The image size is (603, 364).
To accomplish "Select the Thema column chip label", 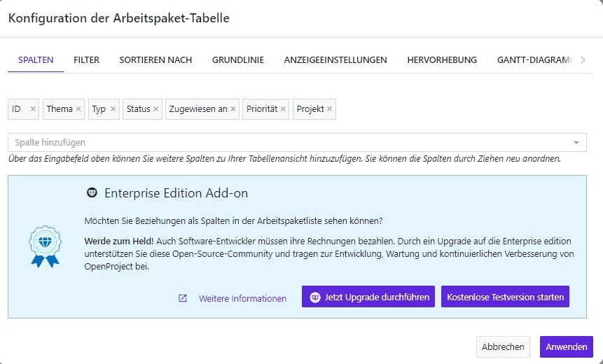I will [60, 109].
